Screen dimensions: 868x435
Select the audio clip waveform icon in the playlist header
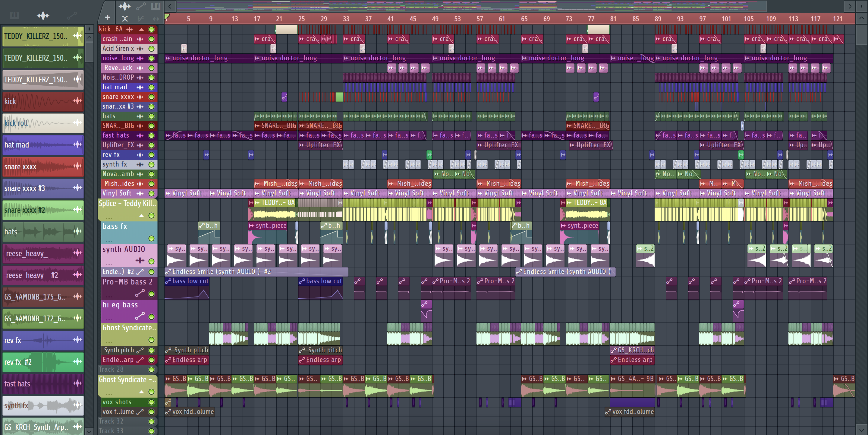[125, 6]
